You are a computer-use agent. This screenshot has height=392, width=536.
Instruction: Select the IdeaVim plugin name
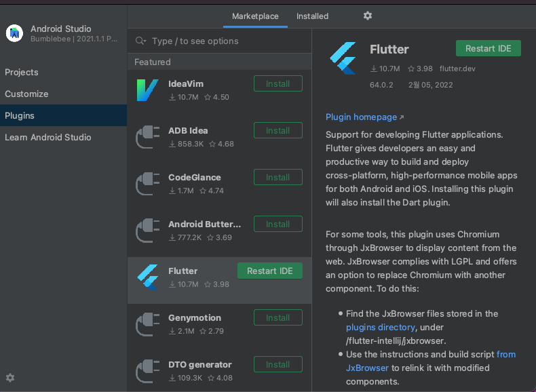(186, 83)
